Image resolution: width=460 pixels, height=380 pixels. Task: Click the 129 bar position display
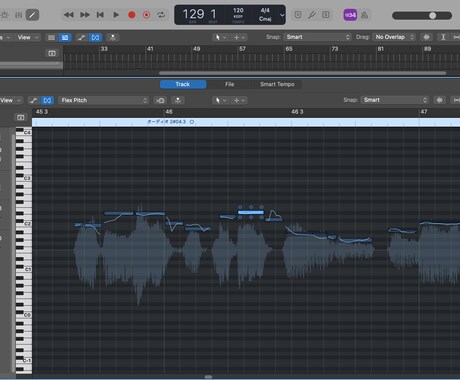193,14
